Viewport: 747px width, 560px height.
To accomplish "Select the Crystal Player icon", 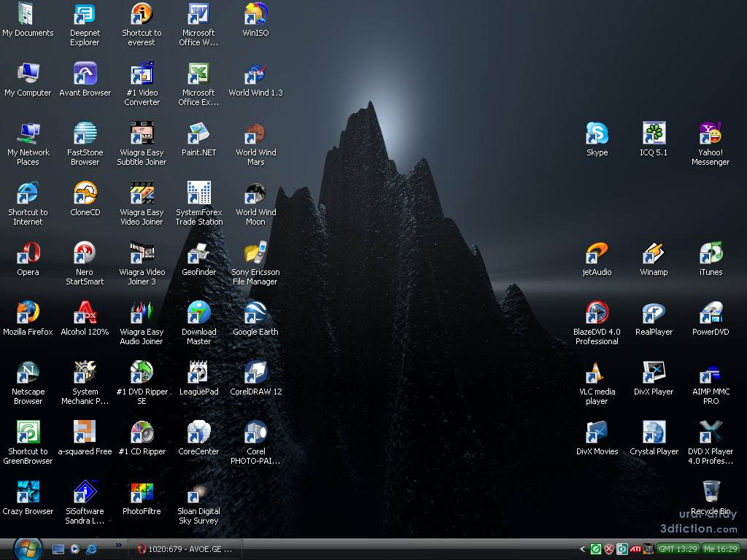I will (654, 432).
